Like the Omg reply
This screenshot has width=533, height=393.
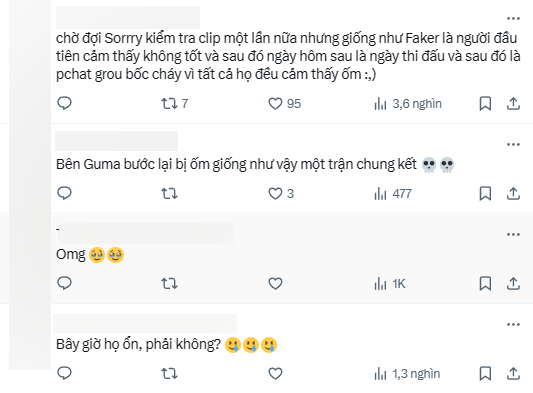tap(275, 284)
